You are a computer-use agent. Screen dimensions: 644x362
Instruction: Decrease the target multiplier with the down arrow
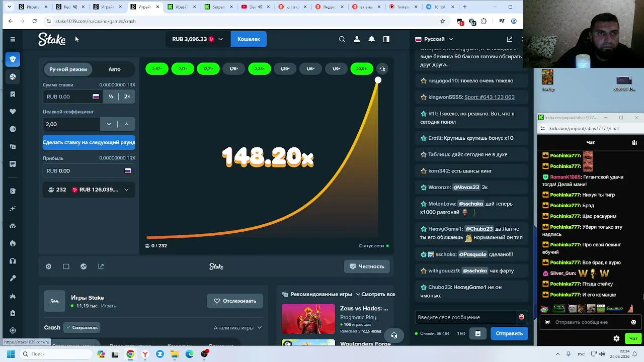coord(109,124)
